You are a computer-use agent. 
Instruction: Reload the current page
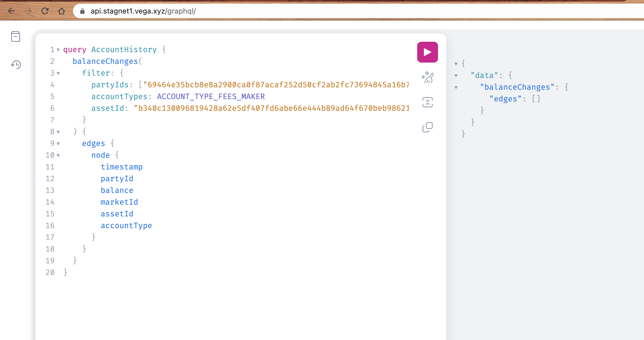tap(45, 11)
